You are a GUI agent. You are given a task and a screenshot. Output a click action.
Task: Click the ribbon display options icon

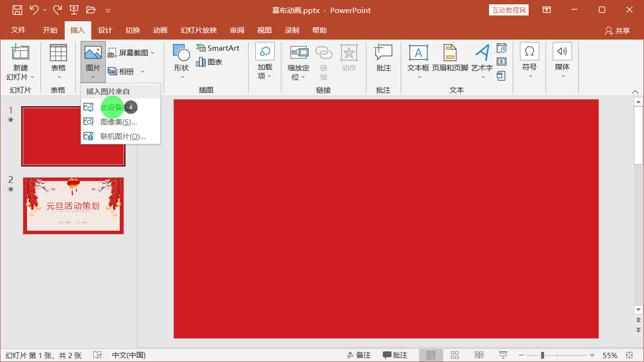pos(546,10)
